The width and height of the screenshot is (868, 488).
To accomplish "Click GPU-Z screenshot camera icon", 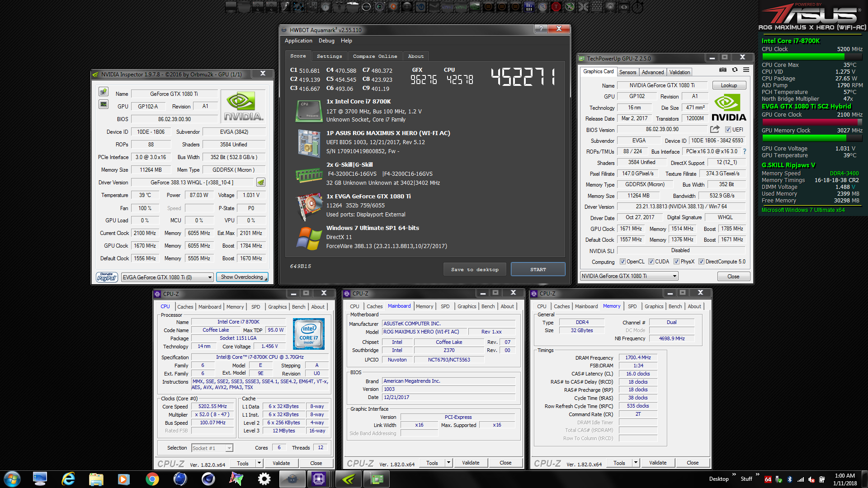I will click(x=723, y=70).
